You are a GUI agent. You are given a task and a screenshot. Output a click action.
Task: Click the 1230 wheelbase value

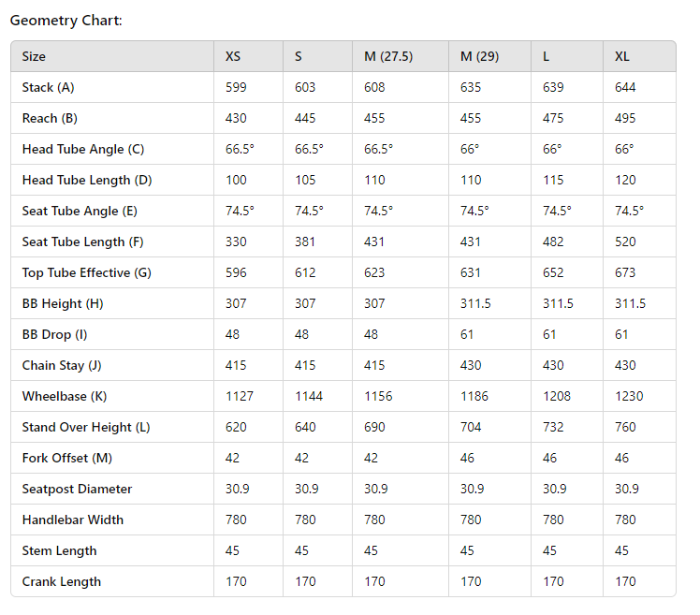click(630, 396)
